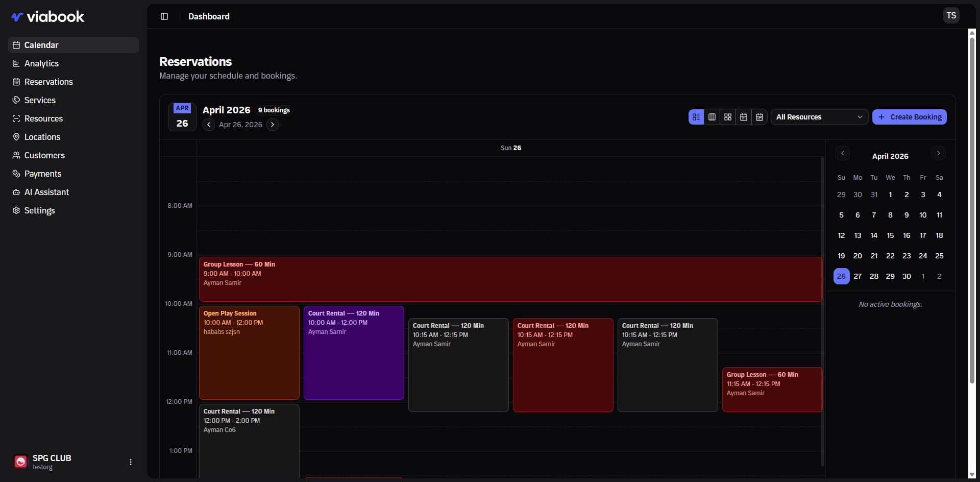Viewport: 980px width, 482px height.
Task: Click the calendar timeline scrollbar
Action: tap(822, 311)
